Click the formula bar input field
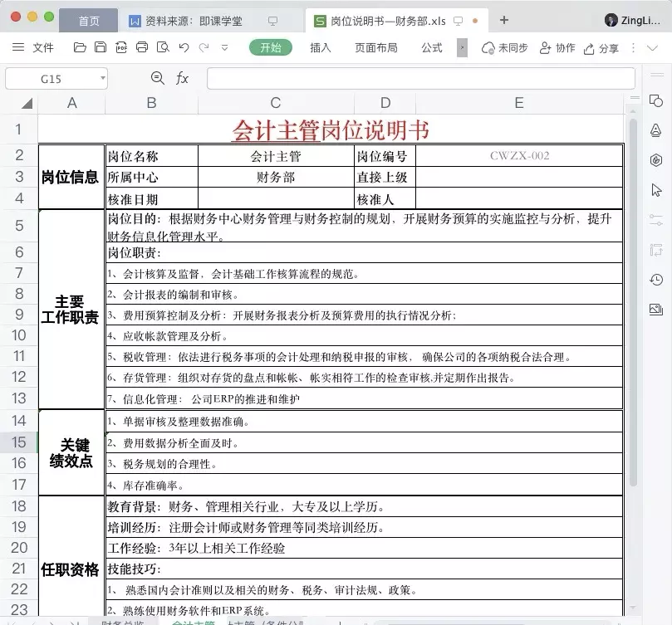672x625 pixels. click(415, 78)
